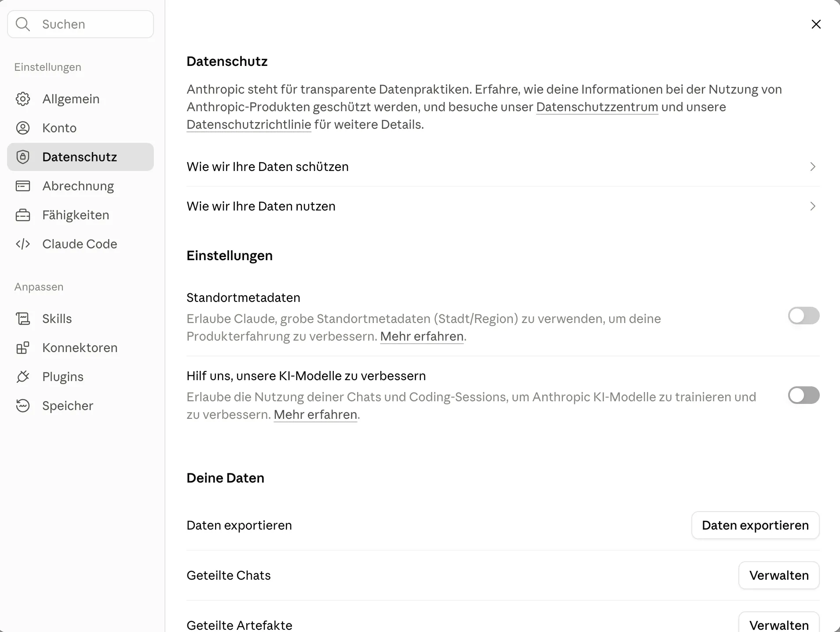The image size is (840, 632).
Task: Open the Speicher section
Action: pyautogui.click(x=80, y=406)
